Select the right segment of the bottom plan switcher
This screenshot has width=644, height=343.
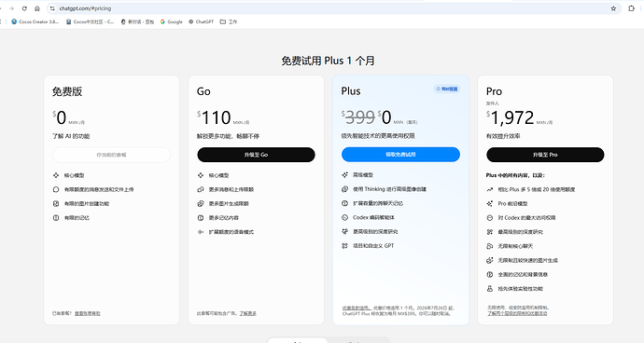[358, 340]
